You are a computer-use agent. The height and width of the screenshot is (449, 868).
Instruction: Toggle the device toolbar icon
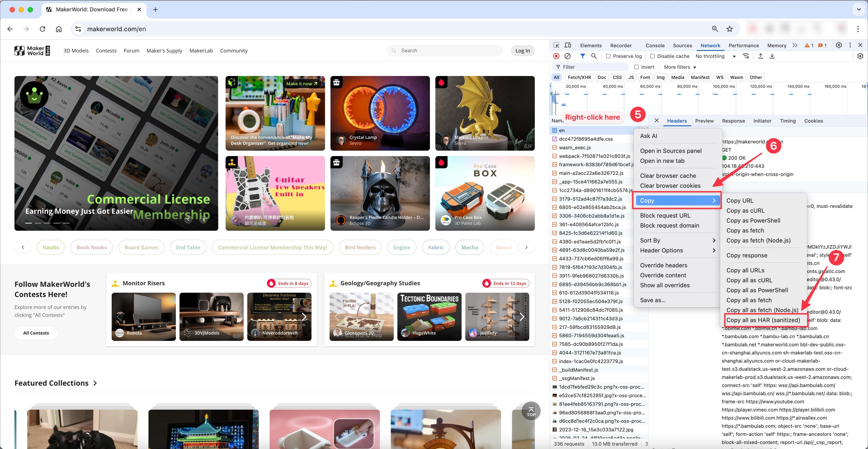pos(568,45)
